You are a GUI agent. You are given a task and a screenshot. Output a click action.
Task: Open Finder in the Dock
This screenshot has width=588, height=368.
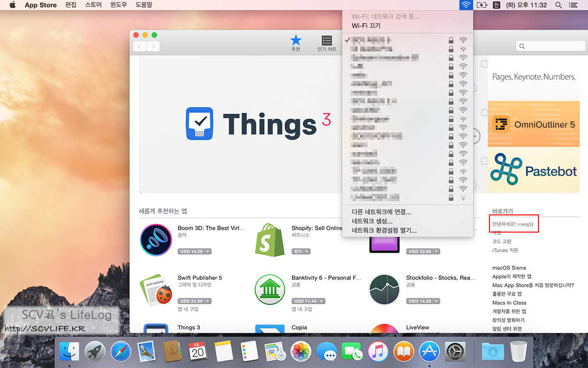click(x=69, y=351)
